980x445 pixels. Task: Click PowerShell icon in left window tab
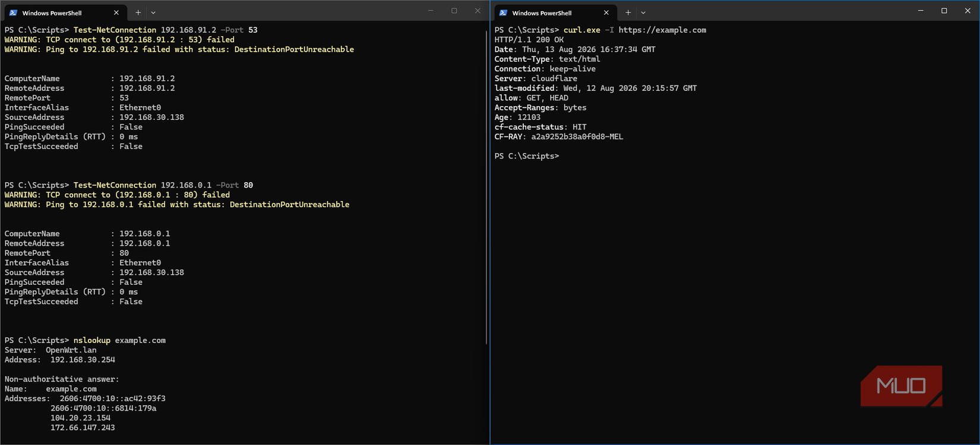click(13, 12)
